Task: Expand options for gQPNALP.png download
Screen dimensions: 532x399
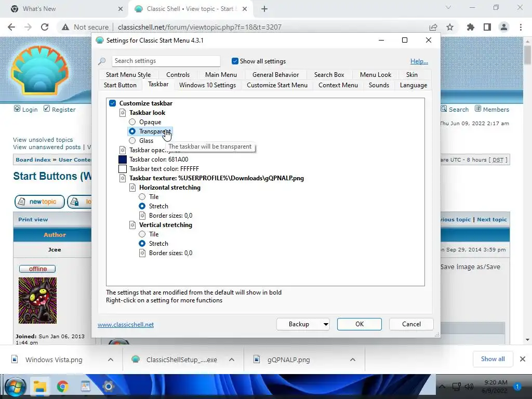Action: 353,360
